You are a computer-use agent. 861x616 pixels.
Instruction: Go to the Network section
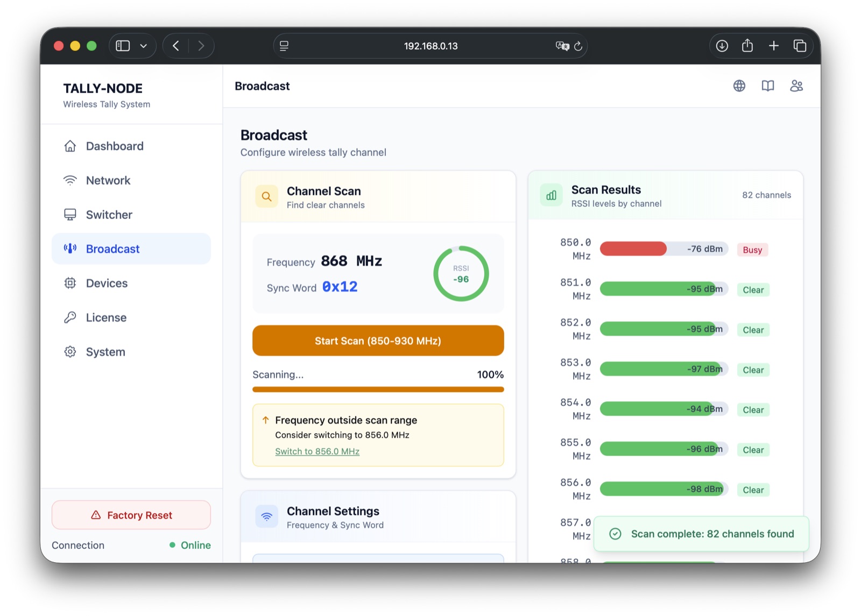[131, 181]
